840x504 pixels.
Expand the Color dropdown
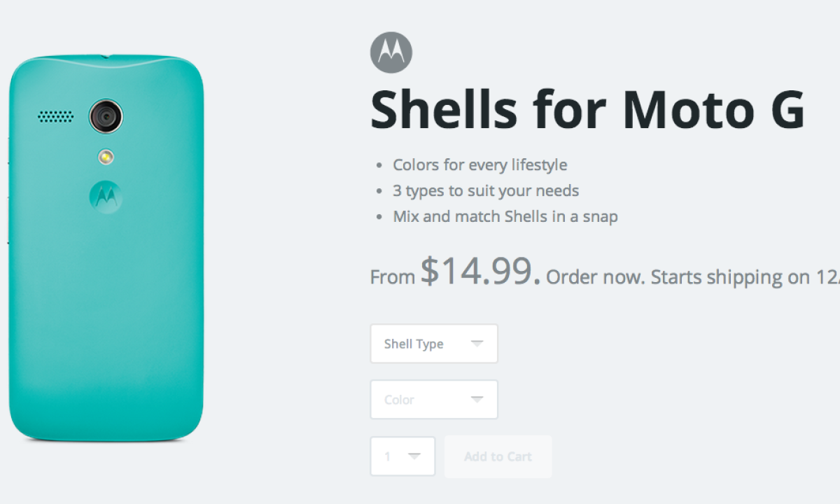pyautogui.click(x=433, y=400)
